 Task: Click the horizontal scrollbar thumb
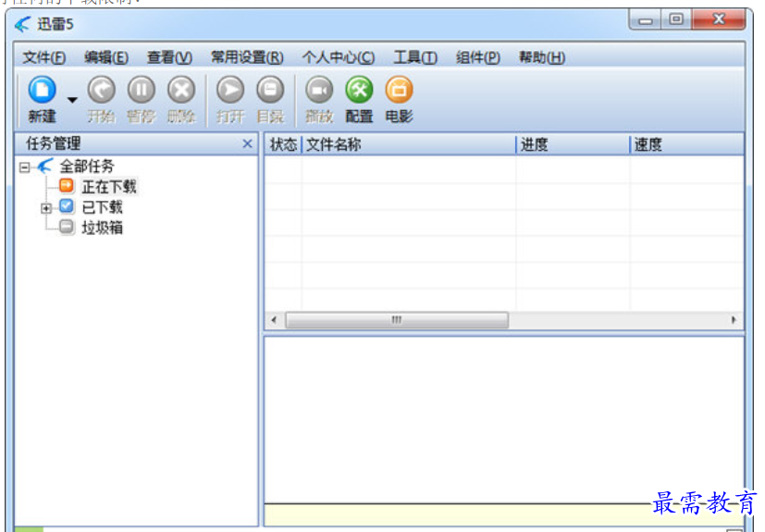click(x=397, y=320)
